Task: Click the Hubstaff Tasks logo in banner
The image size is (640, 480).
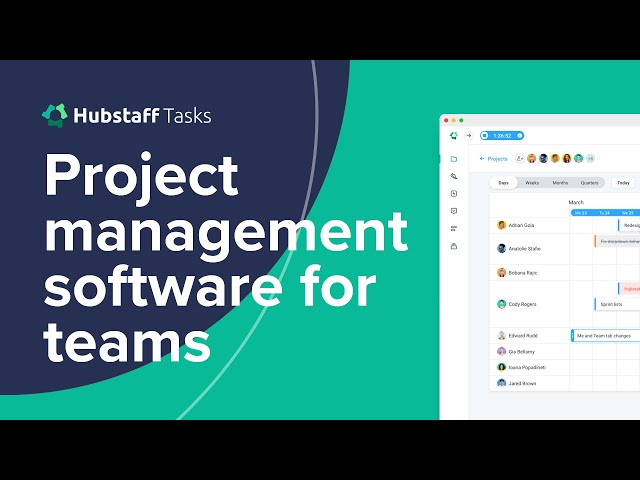Action: point(127,116)
